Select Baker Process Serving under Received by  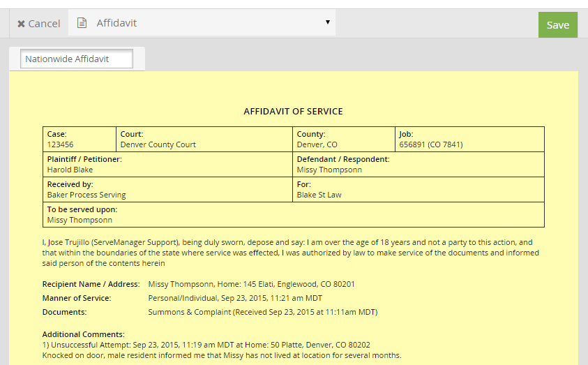(x=86, y=195)
